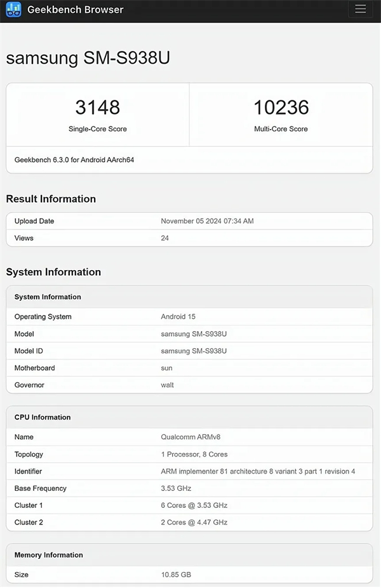Click the Single-Core Score label
The height and width of the screenshot is (588, 381).
click(x=97, y=129)
